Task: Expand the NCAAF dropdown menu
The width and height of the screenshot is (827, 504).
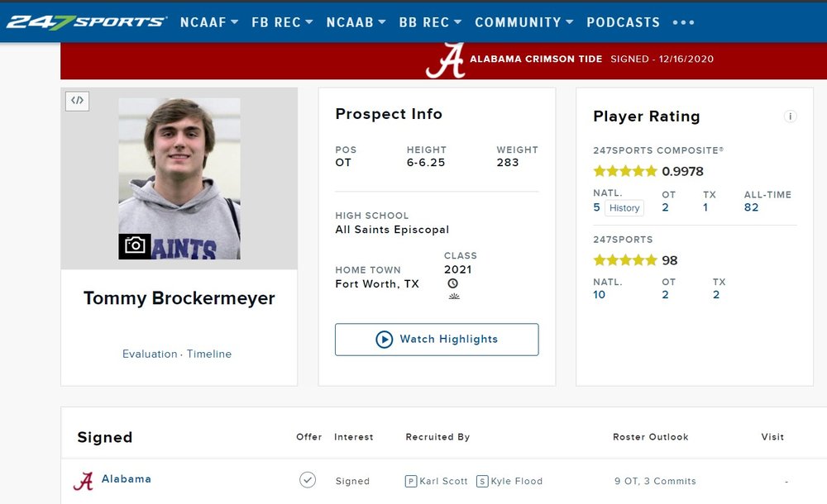Action: pyautogui.click(x=209, y=22)
